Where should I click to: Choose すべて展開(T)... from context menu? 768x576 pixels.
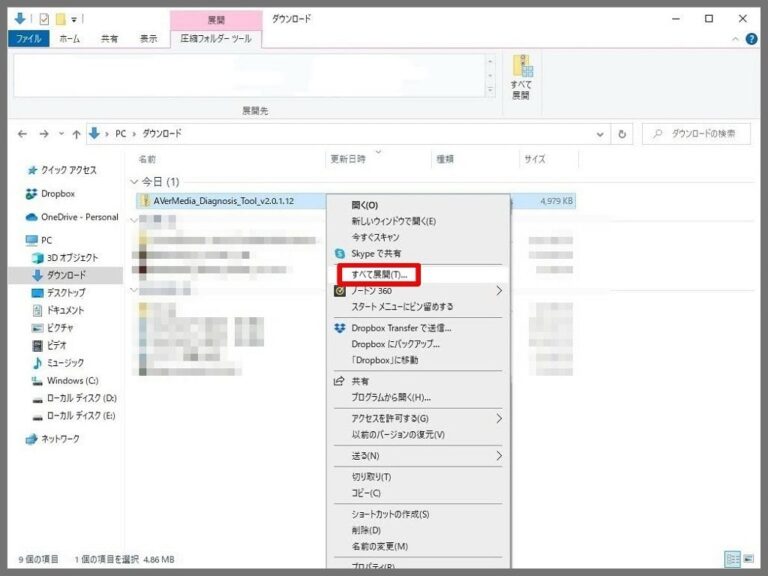click(x=379, y=274)
